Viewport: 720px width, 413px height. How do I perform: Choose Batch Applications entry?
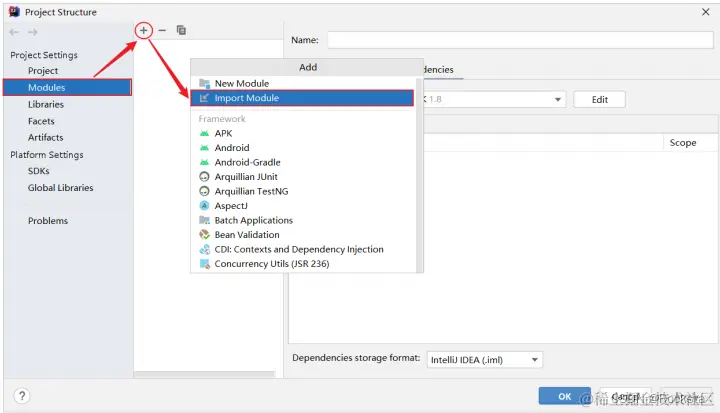coord(303,220)
